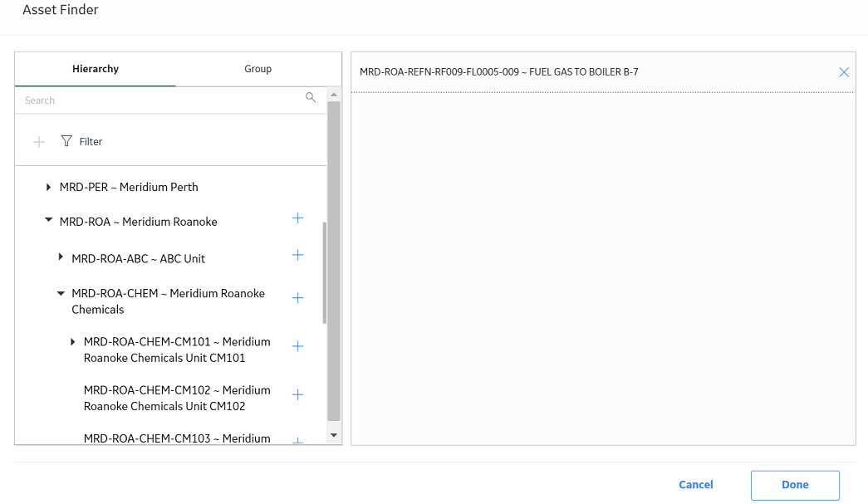Add Chemicals Unit CM101 using plus icon

click(298, 346)
